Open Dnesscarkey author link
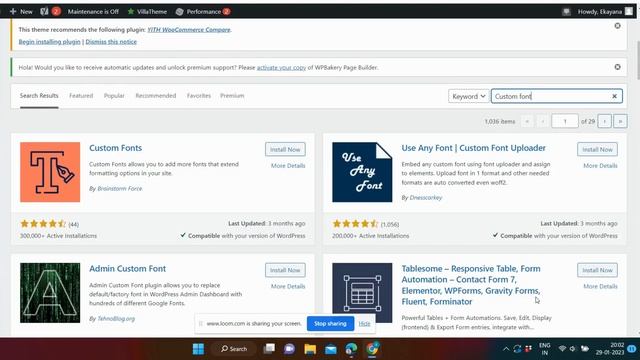Screen dimensions: 640x360 pos(426,198)
